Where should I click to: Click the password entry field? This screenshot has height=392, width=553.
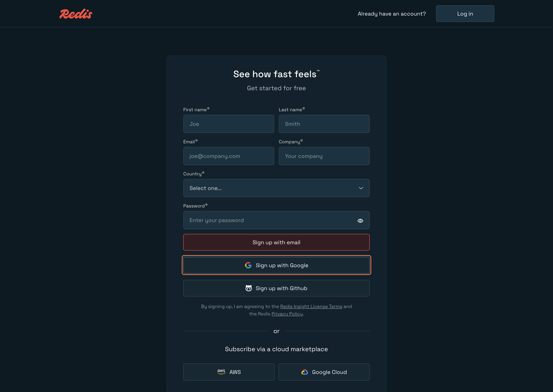pyautogui.click(x=266, y=220)
